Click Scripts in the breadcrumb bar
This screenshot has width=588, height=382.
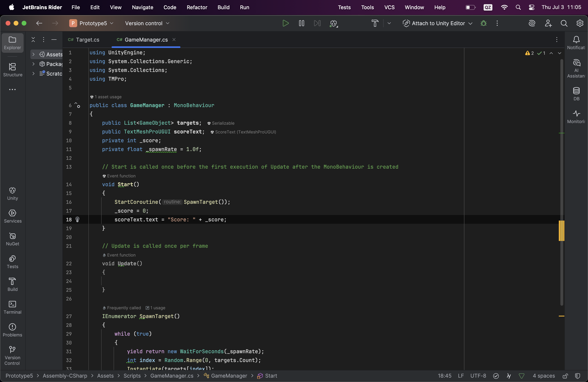132,376
